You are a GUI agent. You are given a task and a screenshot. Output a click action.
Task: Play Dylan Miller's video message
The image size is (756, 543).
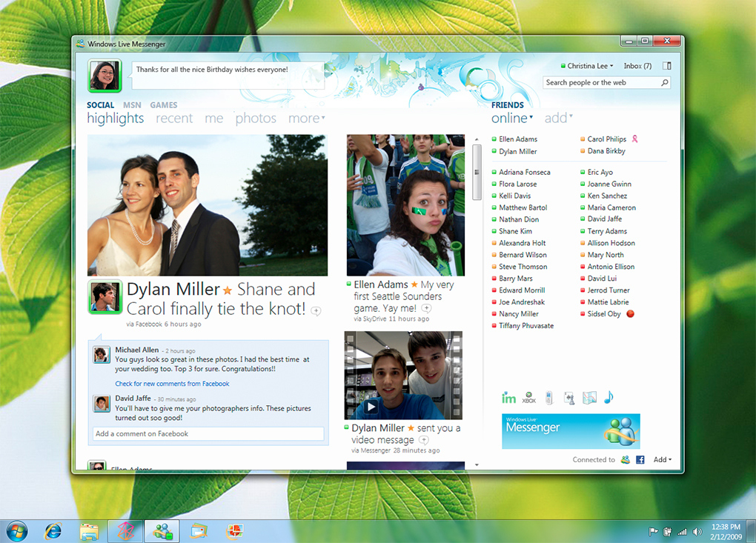tap(371, 407)
